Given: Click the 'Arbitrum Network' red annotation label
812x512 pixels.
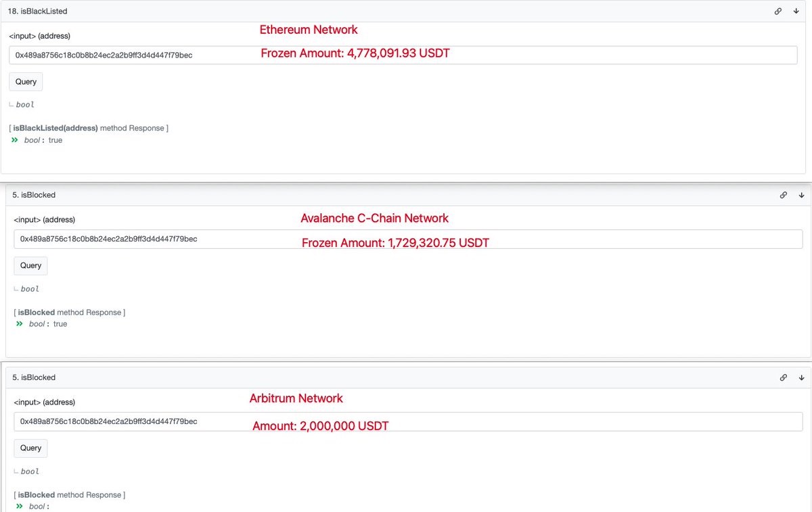Looking at the screenshot, I should pos(296,398).
